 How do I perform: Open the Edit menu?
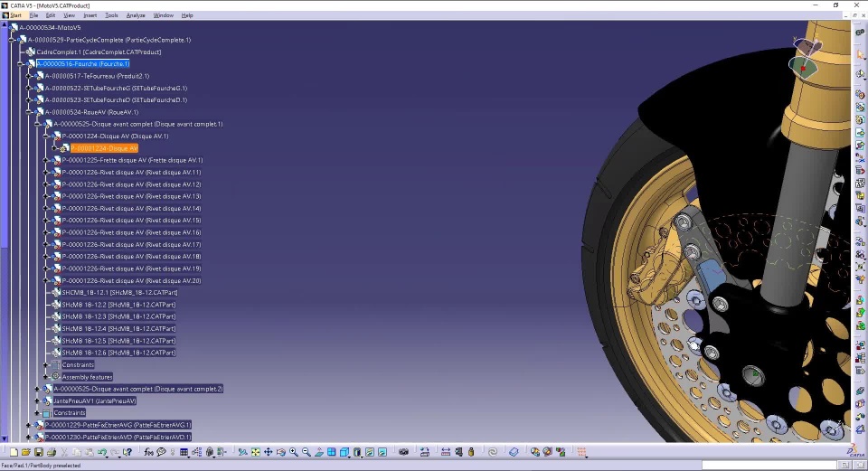[51, 15]
